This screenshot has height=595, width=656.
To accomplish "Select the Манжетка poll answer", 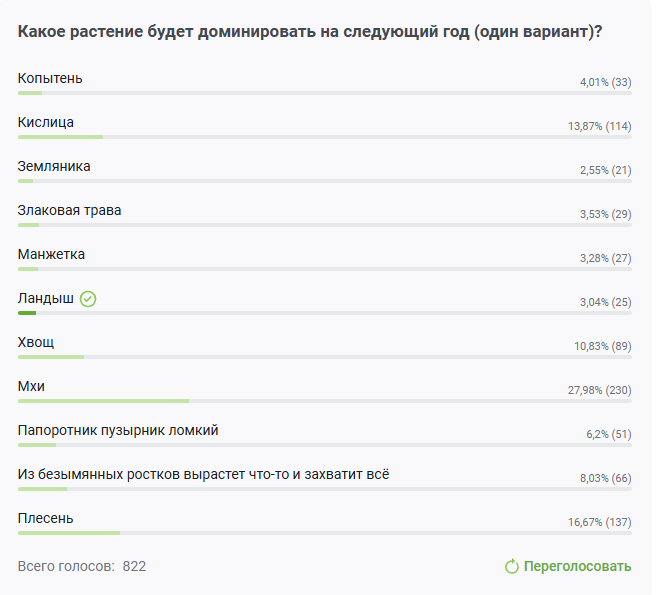I will click(51, 254).
